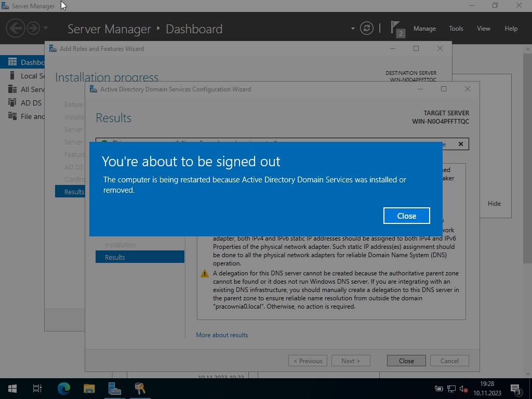This screenshot has height=399, width=532.
Task: Click Close button at bottom of AD DS wizard
Action: click(x=406, y=361)
